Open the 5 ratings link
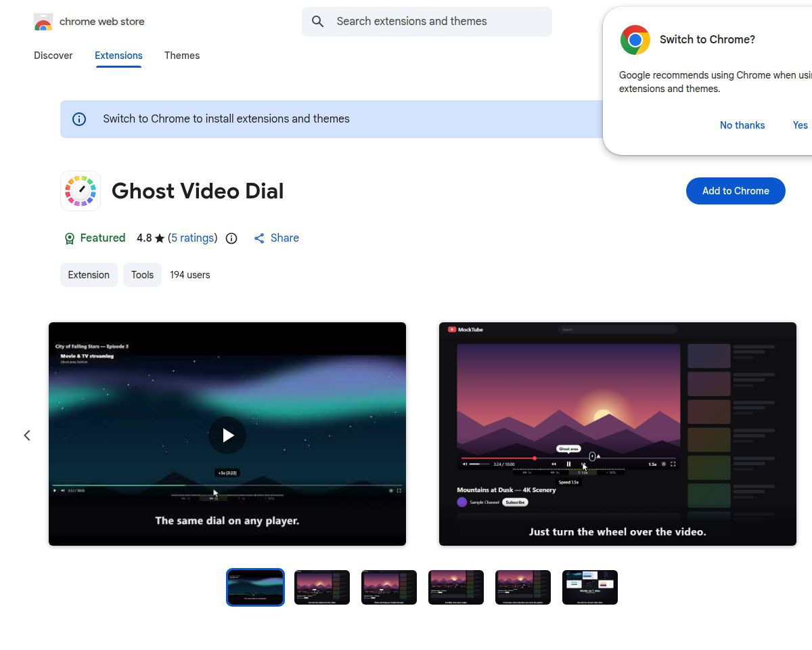 coord(193,238)
